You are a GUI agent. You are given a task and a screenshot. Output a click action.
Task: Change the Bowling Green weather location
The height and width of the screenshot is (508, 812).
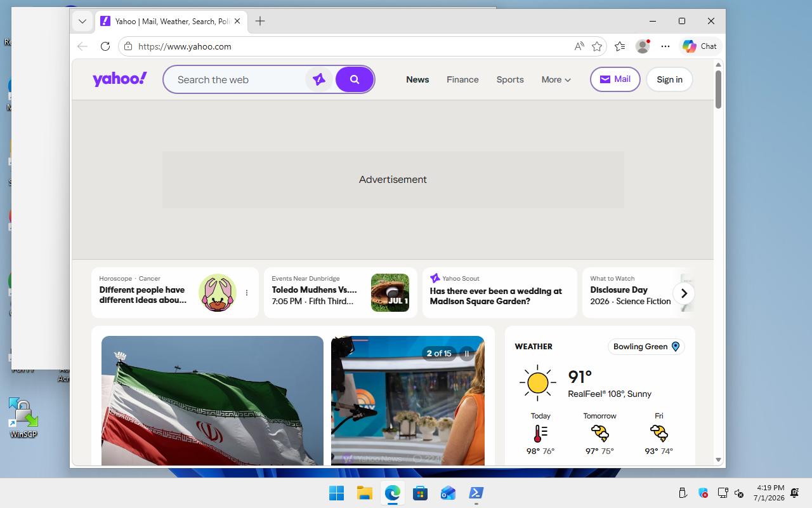point(646,347)
